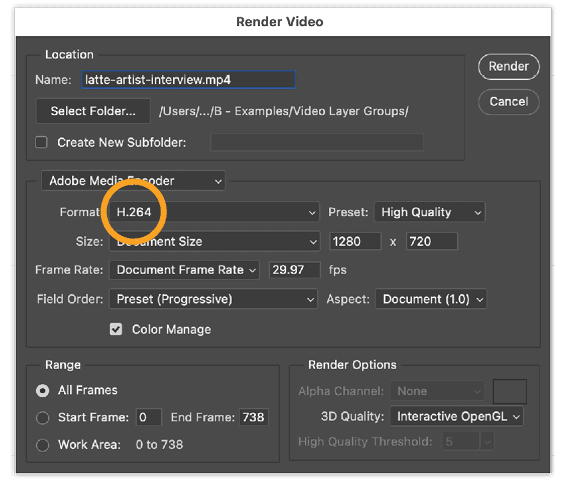
Task: Open the Document Frame Rate dropdown
Action: point(184,270)
